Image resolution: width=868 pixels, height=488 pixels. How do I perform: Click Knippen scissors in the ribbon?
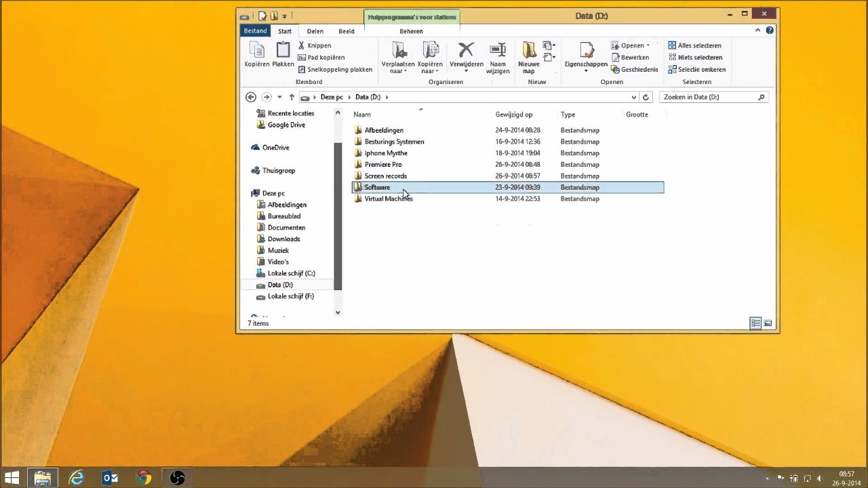[x=315, y=45]
